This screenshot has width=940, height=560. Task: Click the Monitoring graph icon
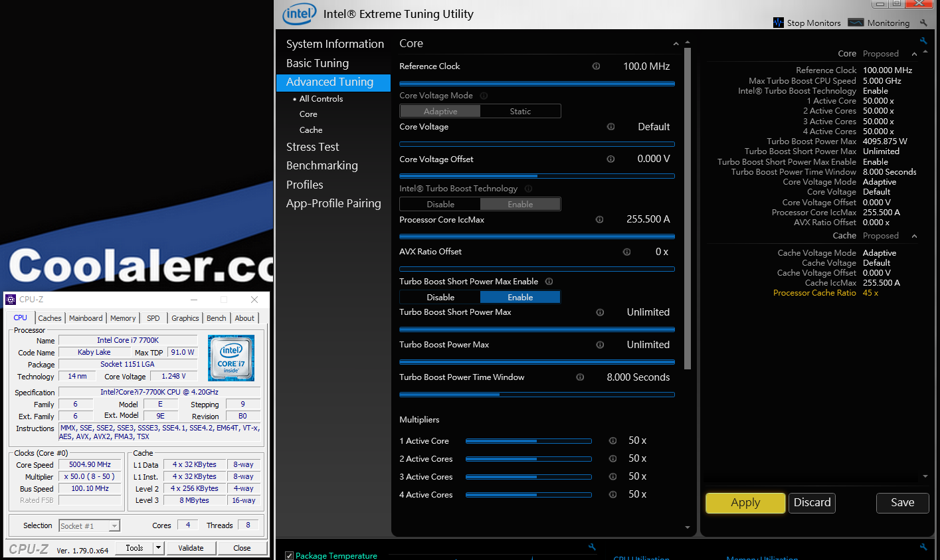coord(856,23)
